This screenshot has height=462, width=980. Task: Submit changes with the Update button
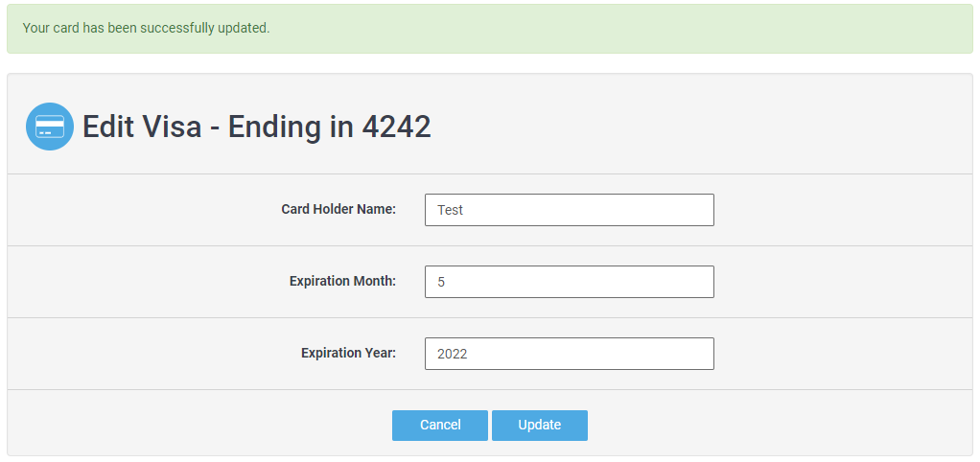click(539, 426)
